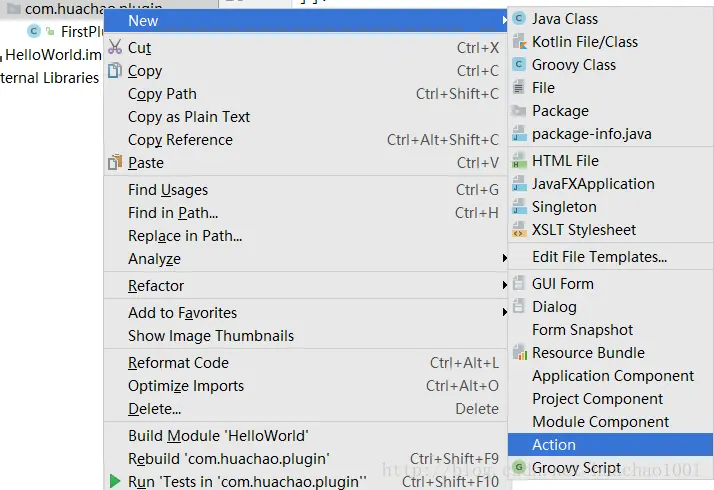Choose Reformat Code from context menu
This screenshot has width=714, height=490.
point(178,363)
